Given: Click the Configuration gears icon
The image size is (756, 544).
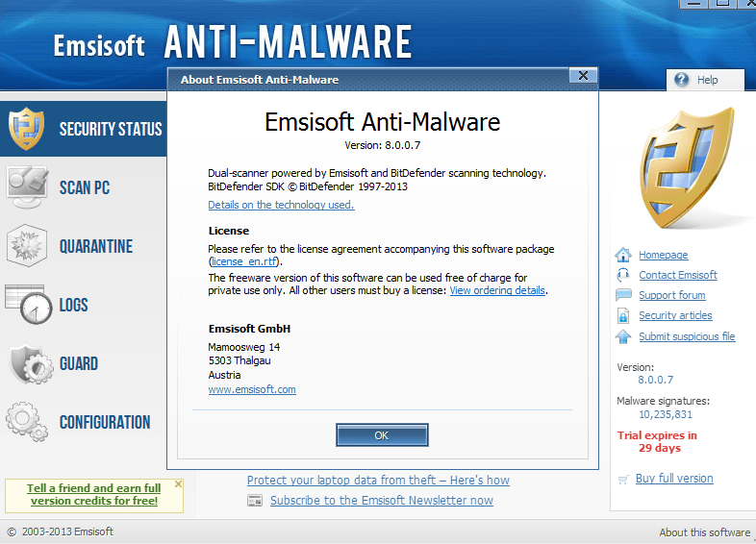Looking at the screenshot, I should 27,422.
